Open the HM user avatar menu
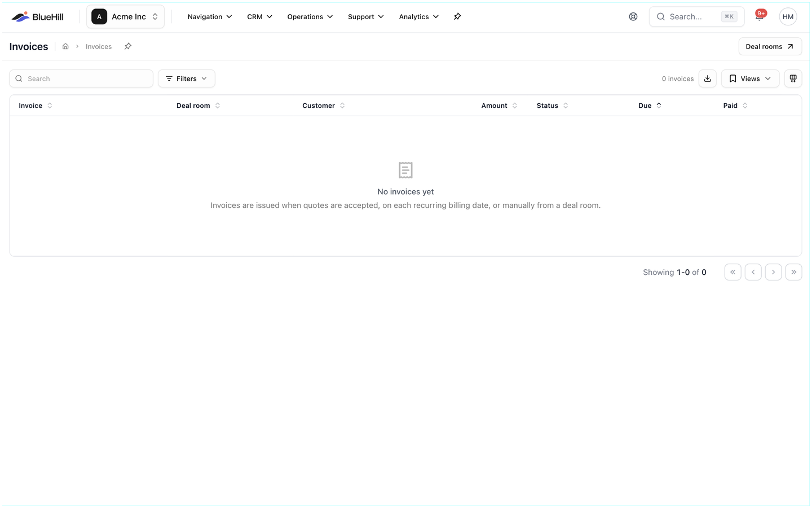Viewport: 812px width, 508px height. tap(788, 17)
